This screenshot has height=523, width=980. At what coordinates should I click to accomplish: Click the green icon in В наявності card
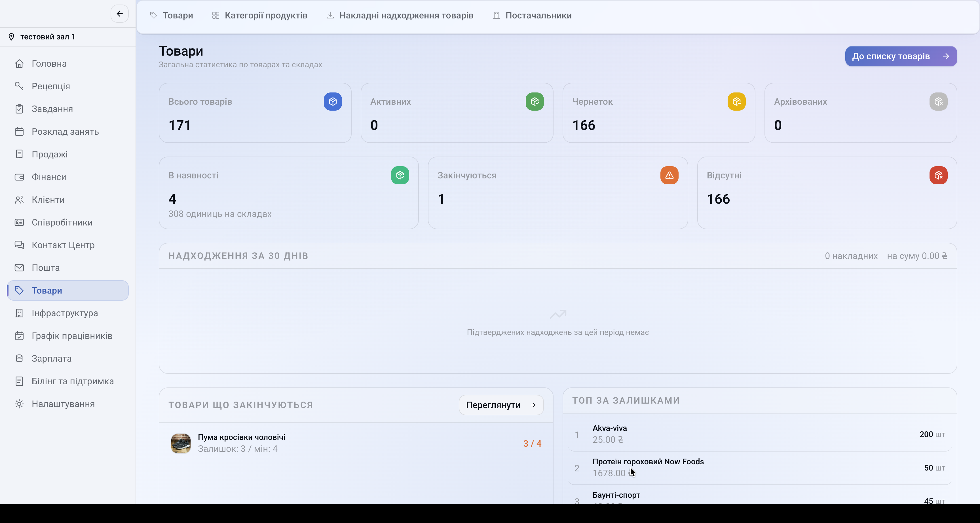400,176
